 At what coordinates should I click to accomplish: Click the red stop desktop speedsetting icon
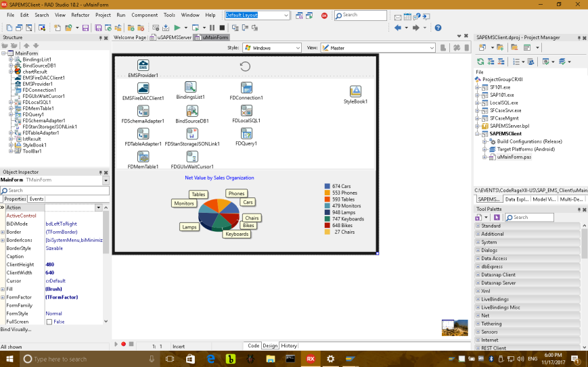tap(324, 16)
